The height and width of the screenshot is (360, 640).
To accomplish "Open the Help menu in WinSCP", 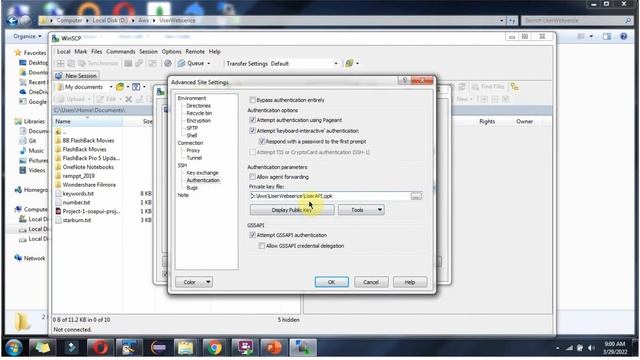I will [215, 51].
